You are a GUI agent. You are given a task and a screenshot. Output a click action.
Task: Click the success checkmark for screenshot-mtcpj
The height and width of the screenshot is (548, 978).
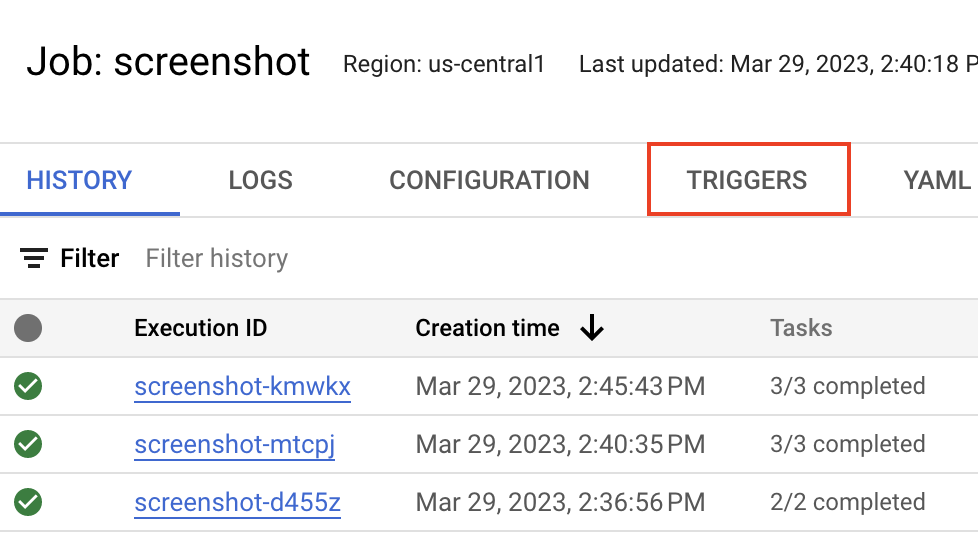(28, 444)
